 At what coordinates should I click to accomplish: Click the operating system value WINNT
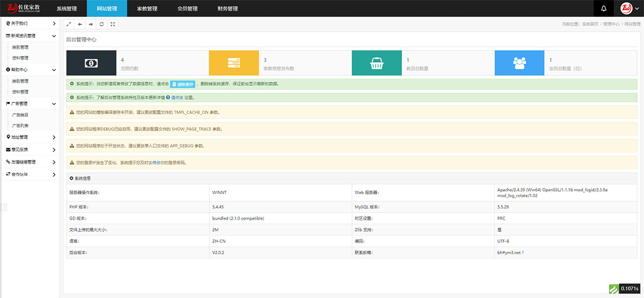point(219,192)
